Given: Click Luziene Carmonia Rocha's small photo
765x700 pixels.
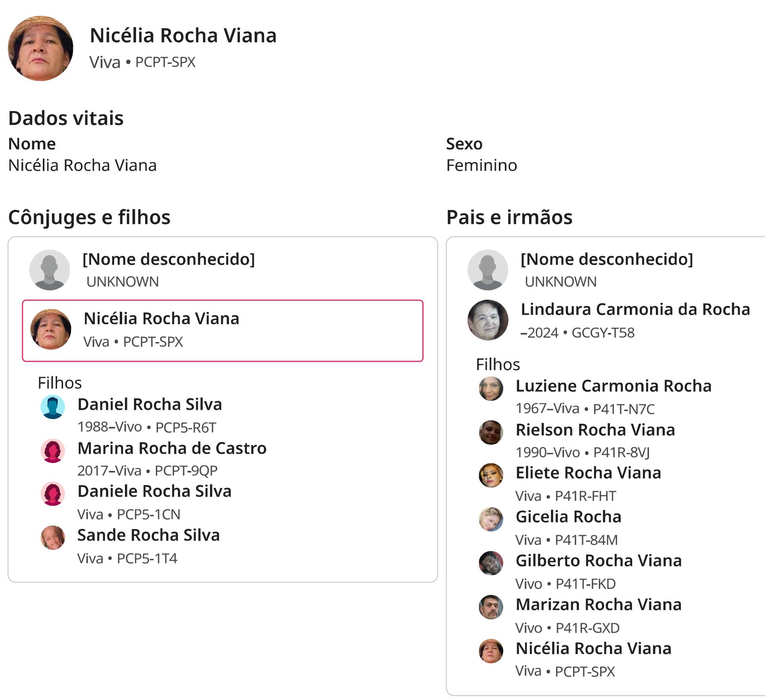Looking at the screenshot, I should 491,388.
